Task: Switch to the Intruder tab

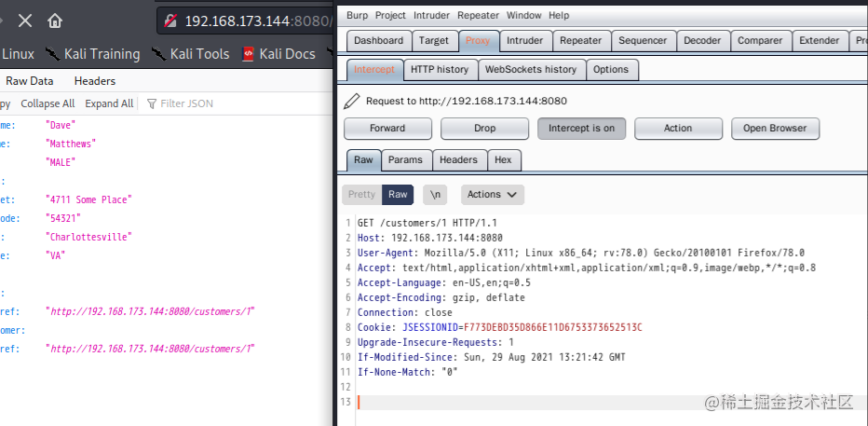Action: pos(524,41)
